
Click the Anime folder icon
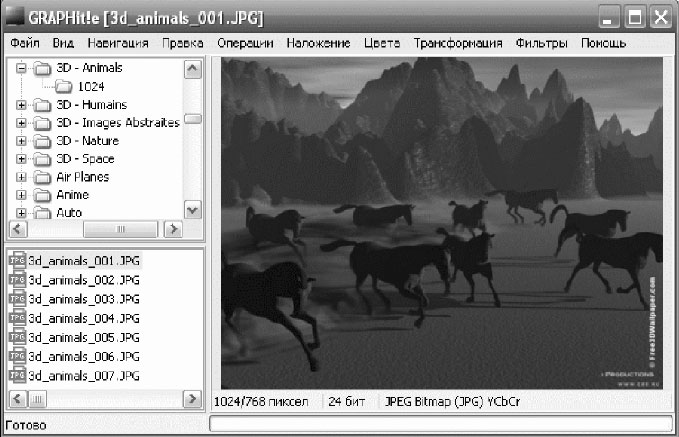pos(43,195)
